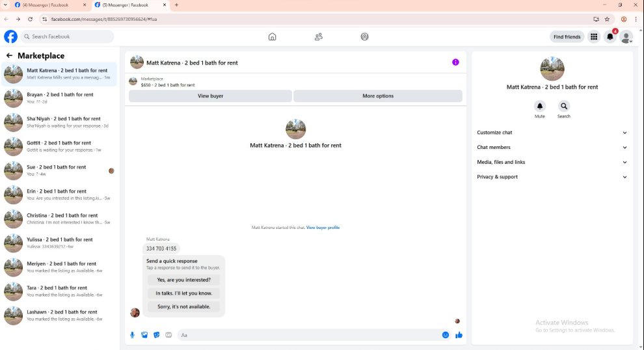644x350 pixels.
Task: Open the emoji picker in the message box
Action: click(445, 335)
